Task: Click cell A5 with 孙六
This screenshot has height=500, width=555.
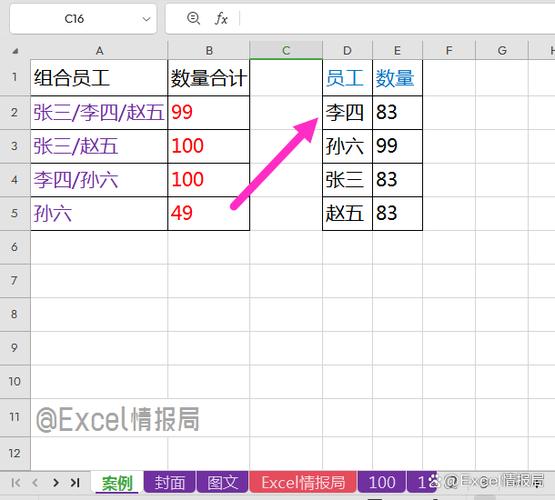Action: tap(99, 213)
